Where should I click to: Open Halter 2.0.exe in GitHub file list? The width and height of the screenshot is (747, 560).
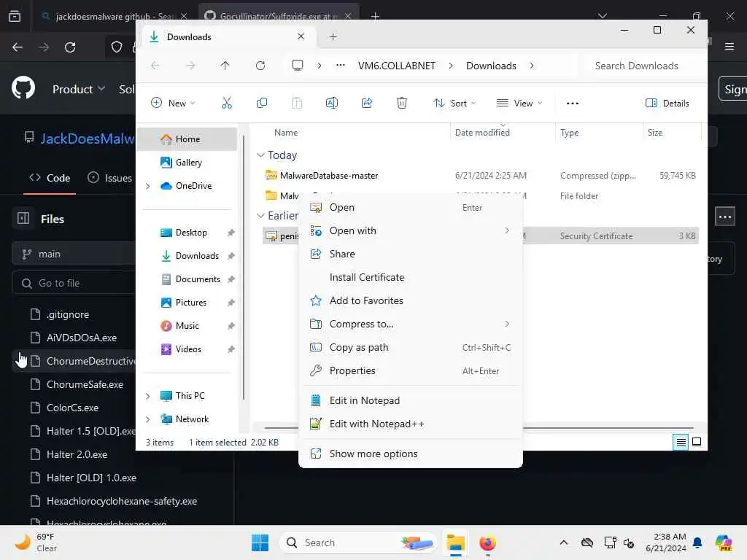77,455
